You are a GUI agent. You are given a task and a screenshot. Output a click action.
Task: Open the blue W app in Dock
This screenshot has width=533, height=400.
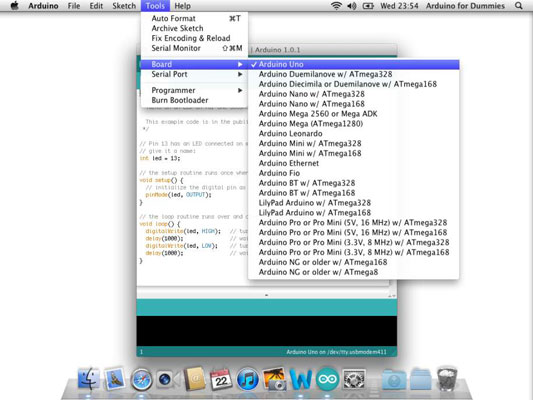(x=300, y=379)
